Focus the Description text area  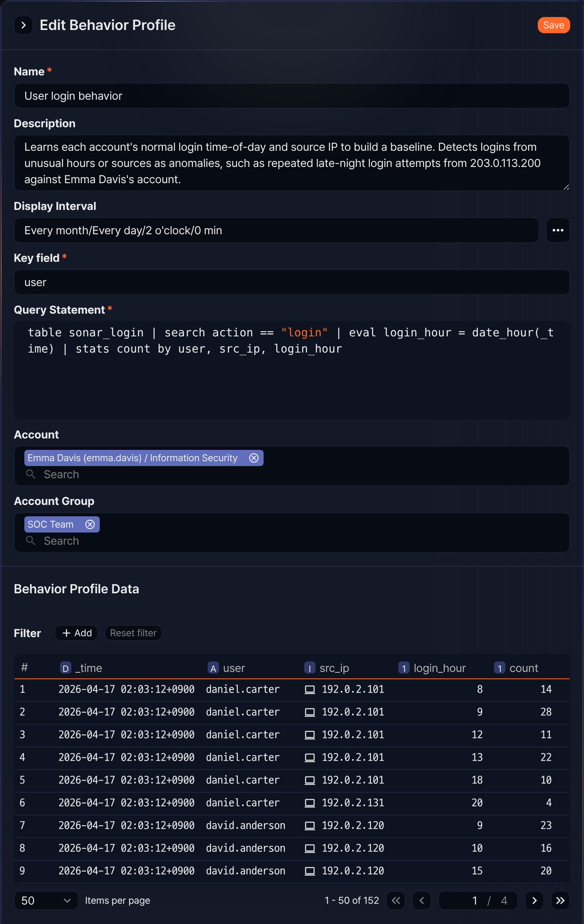pyautogui.click(x=292, y=163)
